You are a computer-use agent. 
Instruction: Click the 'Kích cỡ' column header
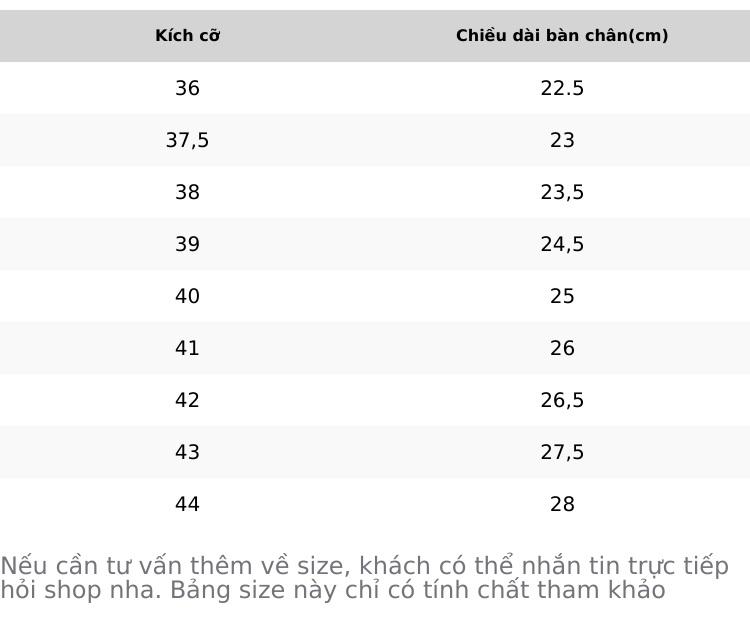188,36
